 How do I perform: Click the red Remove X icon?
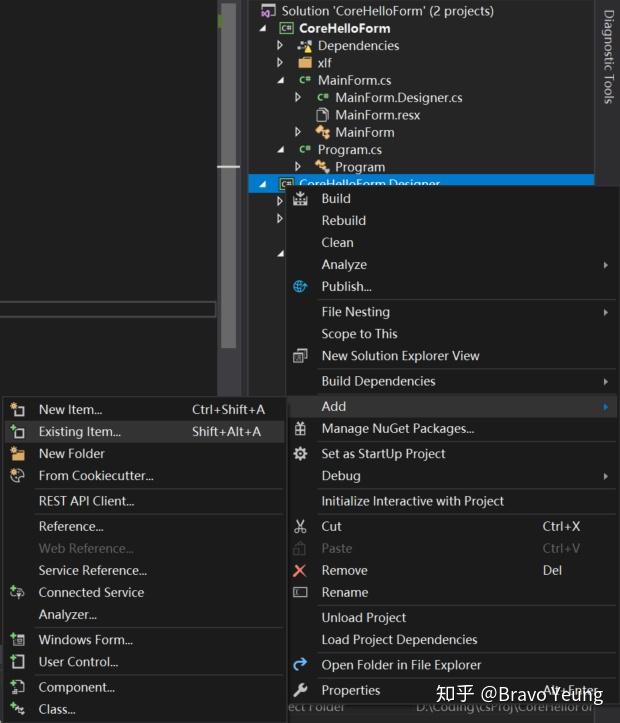pos(300,571)
